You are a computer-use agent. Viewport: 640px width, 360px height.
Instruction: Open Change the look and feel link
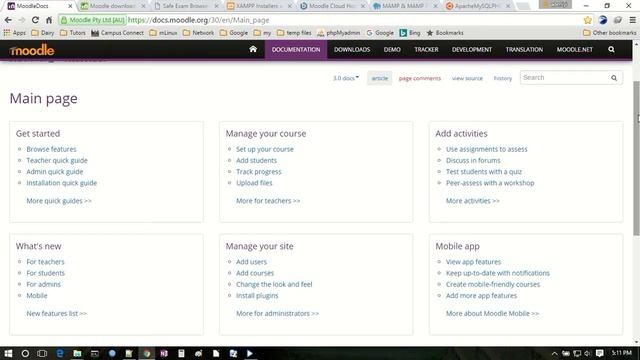click(274, 284)
